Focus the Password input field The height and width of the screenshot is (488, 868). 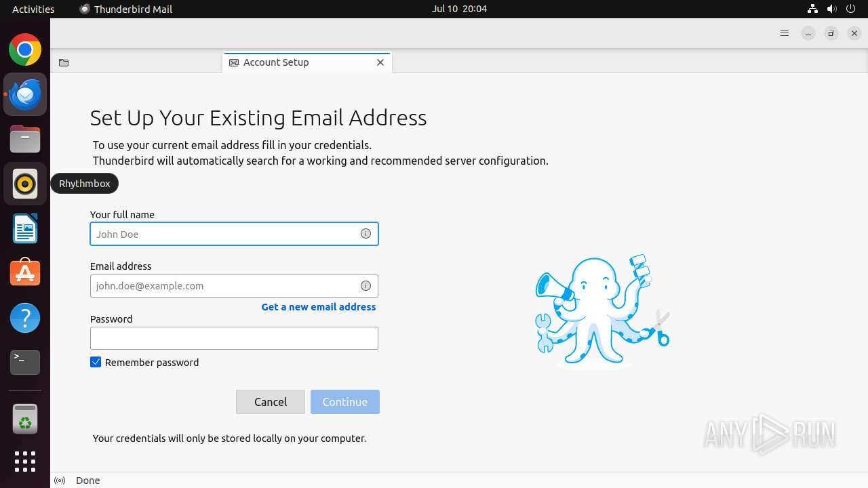tap(234, 338)
